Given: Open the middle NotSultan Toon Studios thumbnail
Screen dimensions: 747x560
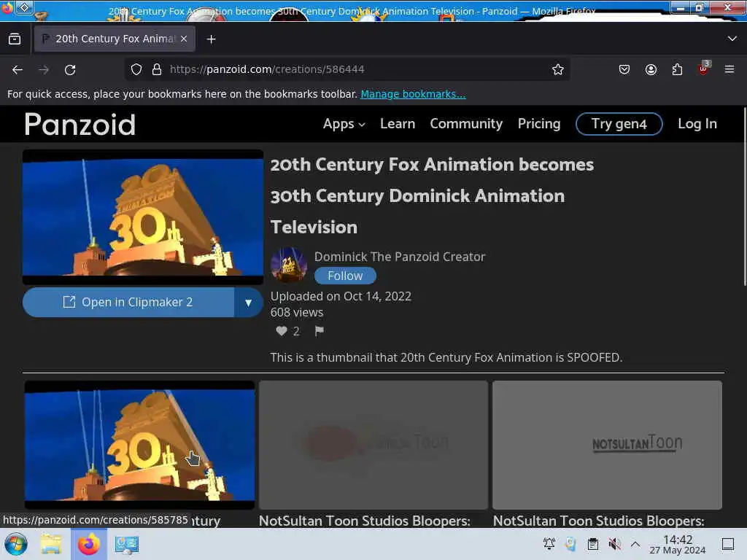Looking at the screenshot, I should coord(373,445).
